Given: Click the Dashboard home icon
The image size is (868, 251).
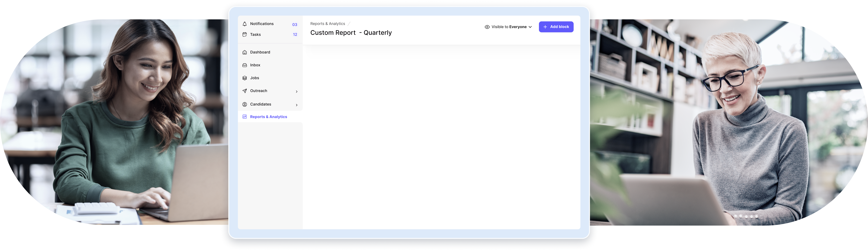Looking at the screenshot, I should point(245,52).
